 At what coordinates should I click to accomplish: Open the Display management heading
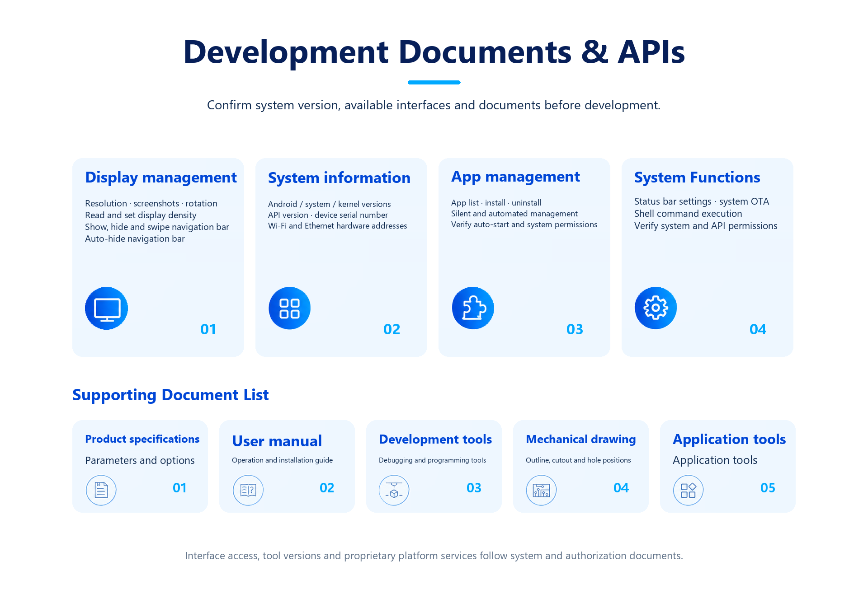coord(161,178)
